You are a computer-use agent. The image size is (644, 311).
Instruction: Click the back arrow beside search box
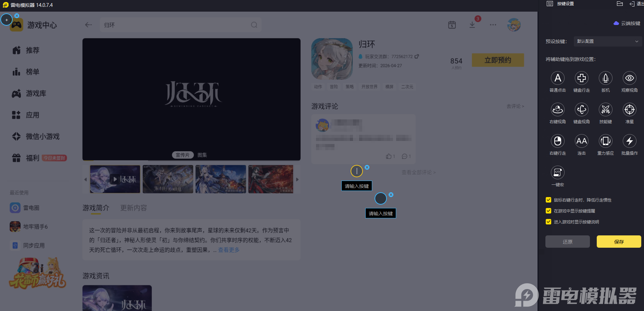pyautogui.click(x=88, y=25)
